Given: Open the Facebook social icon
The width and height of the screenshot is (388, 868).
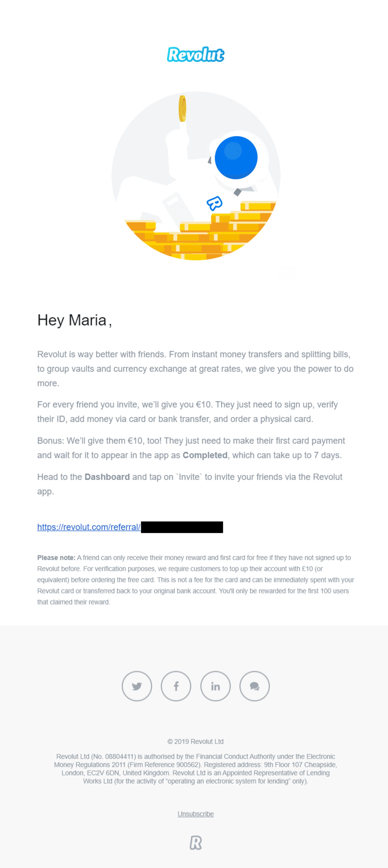Looking at the screenshot, I should [176, 686].
